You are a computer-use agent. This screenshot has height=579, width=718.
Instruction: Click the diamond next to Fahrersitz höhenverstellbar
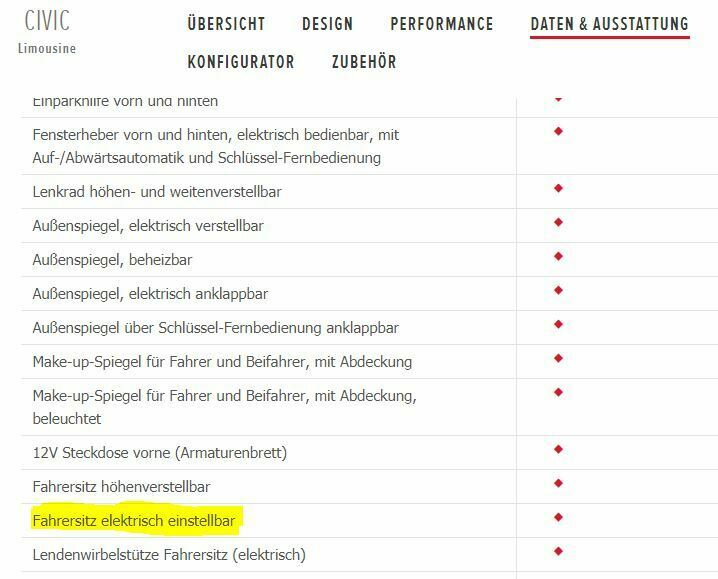558,483
